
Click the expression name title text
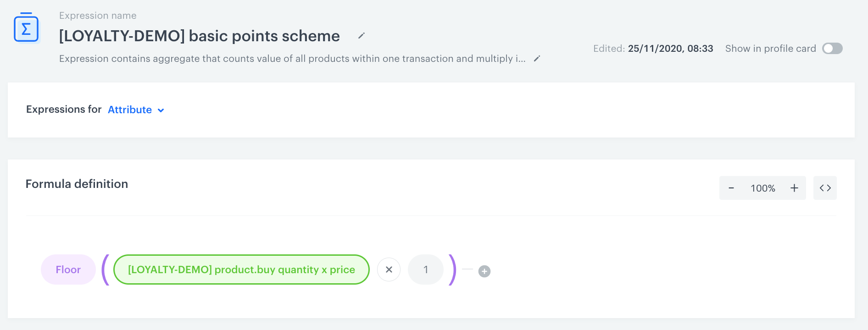[200, 36]
